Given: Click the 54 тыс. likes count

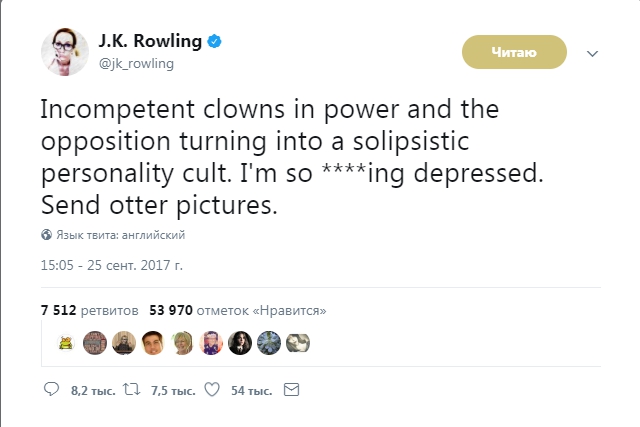Looking at the screenshot, I should [252, 391].
